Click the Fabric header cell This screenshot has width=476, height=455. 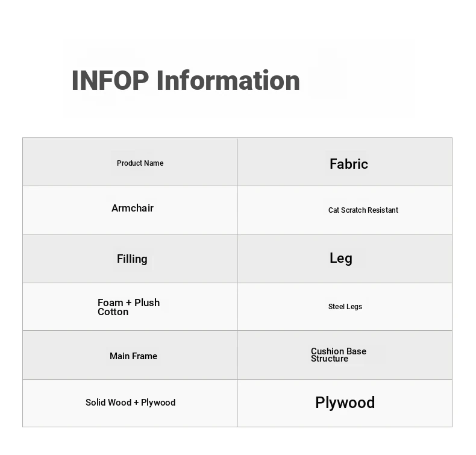[345, 162]
